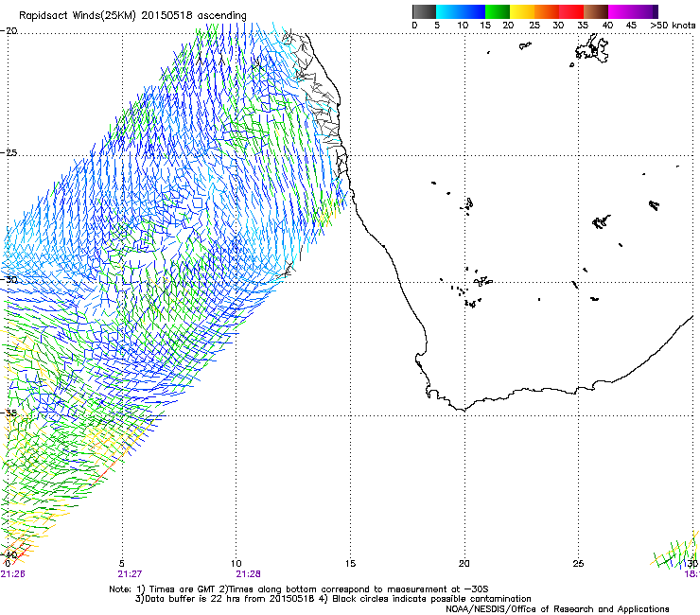This screenshot has width=700, height=615.
Task: Click the purple '21:28' swath time label
Action: [248, 574]
